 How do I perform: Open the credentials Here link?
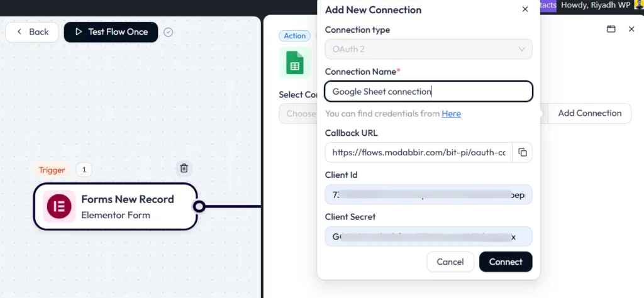click(451, 114)
